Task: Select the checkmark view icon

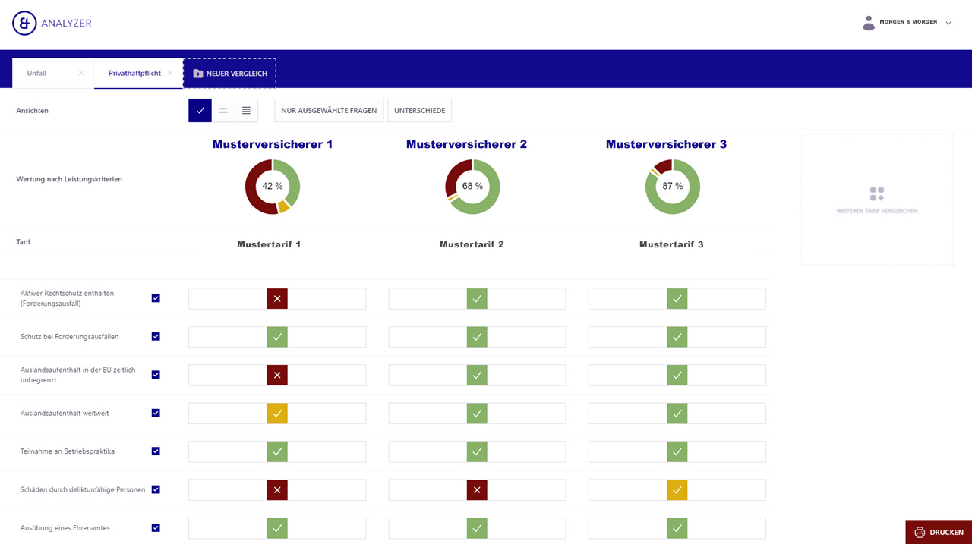Action: tap(200, 111)
